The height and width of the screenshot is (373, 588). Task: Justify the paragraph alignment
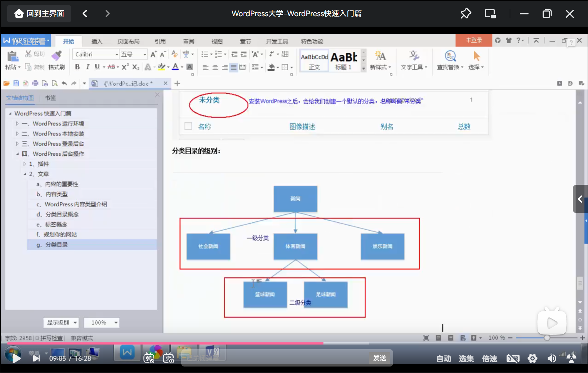tap(234, 67)
